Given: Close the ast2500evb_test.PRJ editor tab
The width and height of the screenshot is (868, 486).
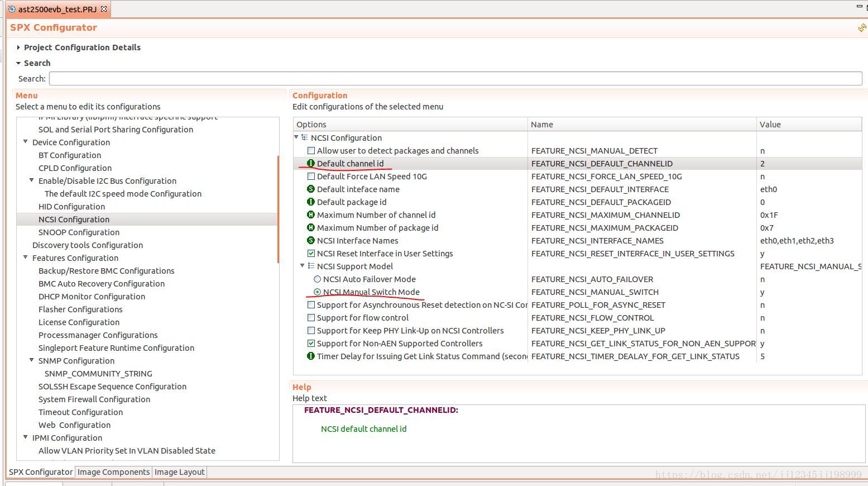Looking at the screenshot, I should point(104,9).
